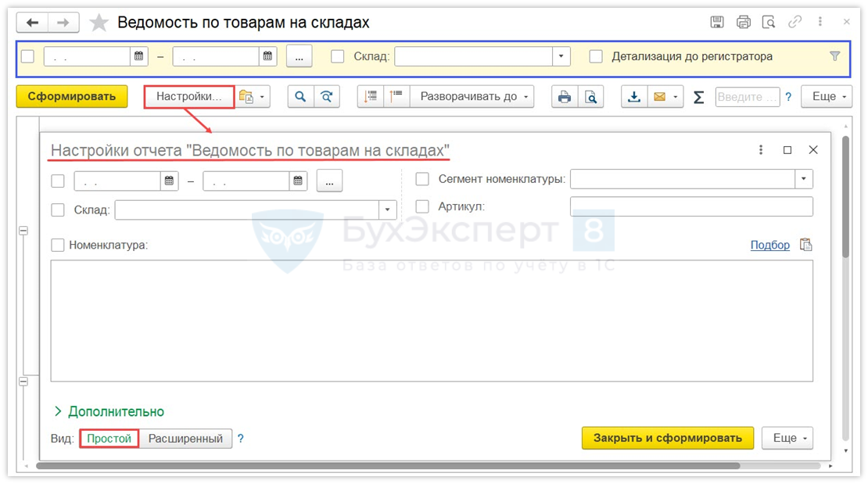Open report variants folder icon
Image resolution: width=868 pixels, height=484 pixels.
tap(246, 96)
